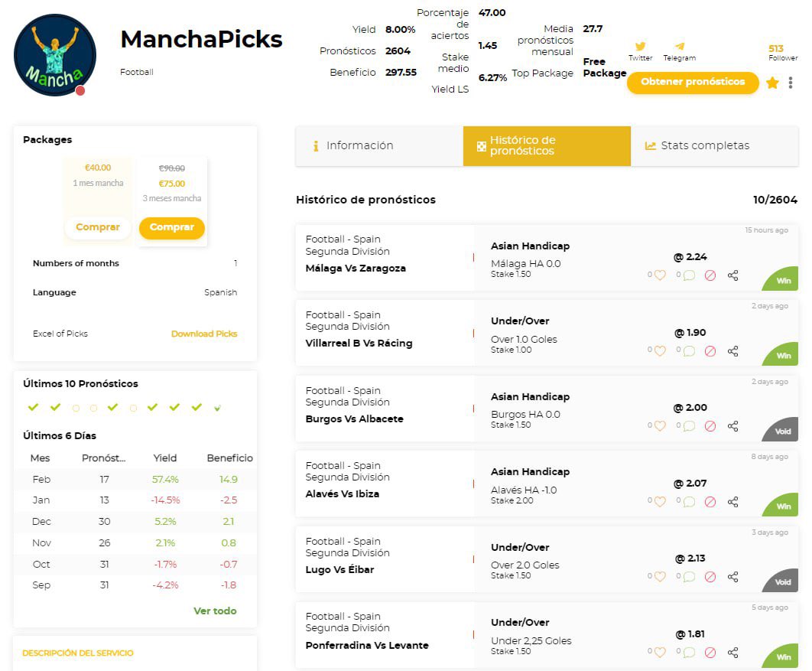Viewport: 812px width, 671px height.
Task: Report the Málaga Vs Zaragoza pick
Action: tap(710, 275)
